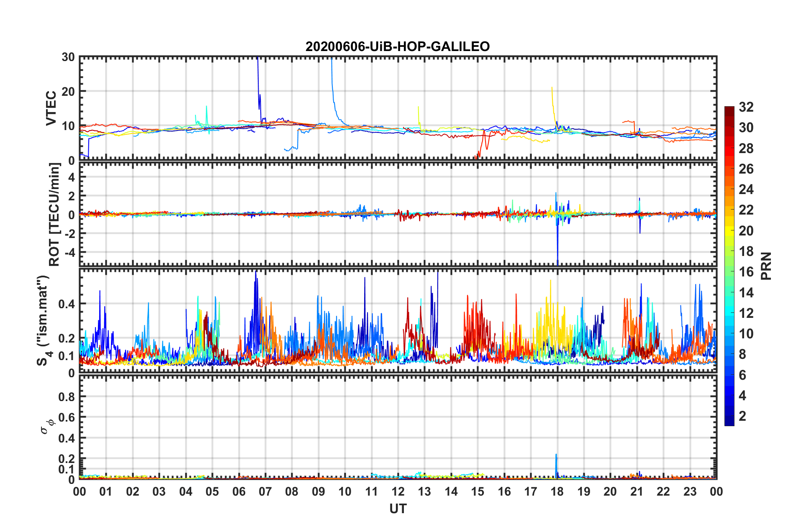This screenshot has height=532, width=796.
Task: Click the -4 tick on the ROT axis
Action: (69, 252)
